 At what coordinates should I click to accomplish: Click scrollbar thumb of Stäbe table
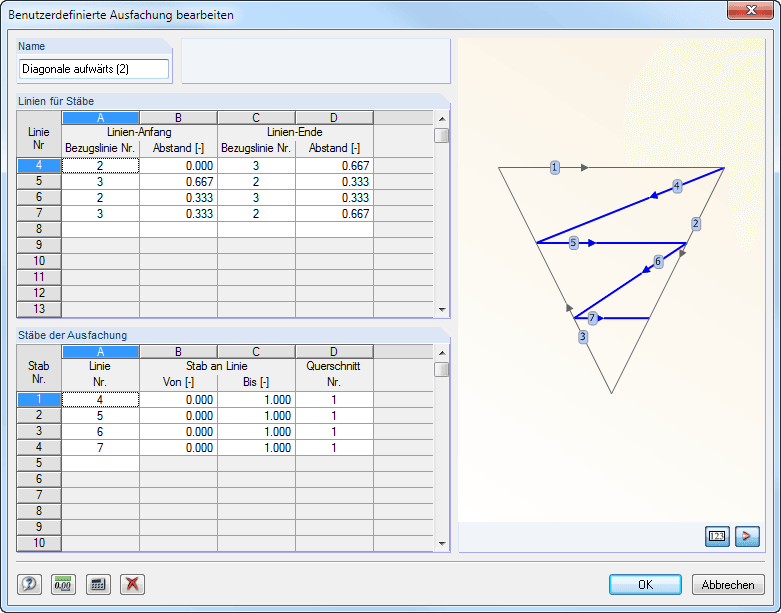442,369
